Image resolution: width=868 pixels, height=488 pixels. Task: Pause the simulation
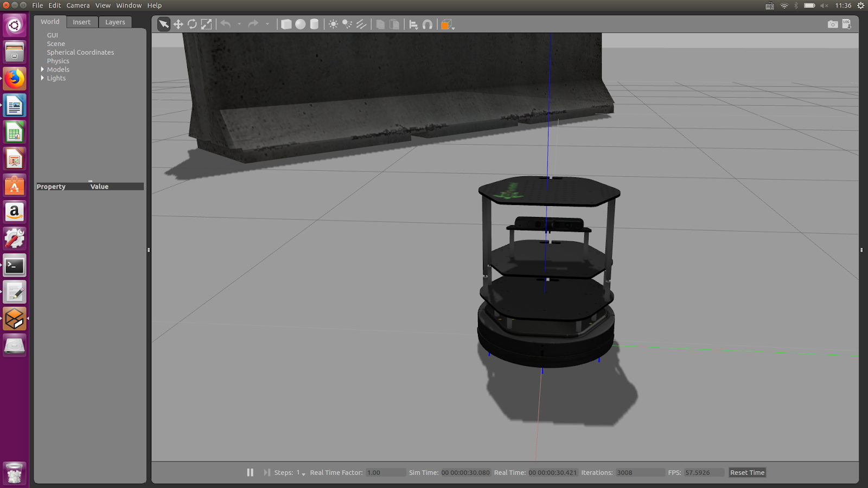click(250, 472)
